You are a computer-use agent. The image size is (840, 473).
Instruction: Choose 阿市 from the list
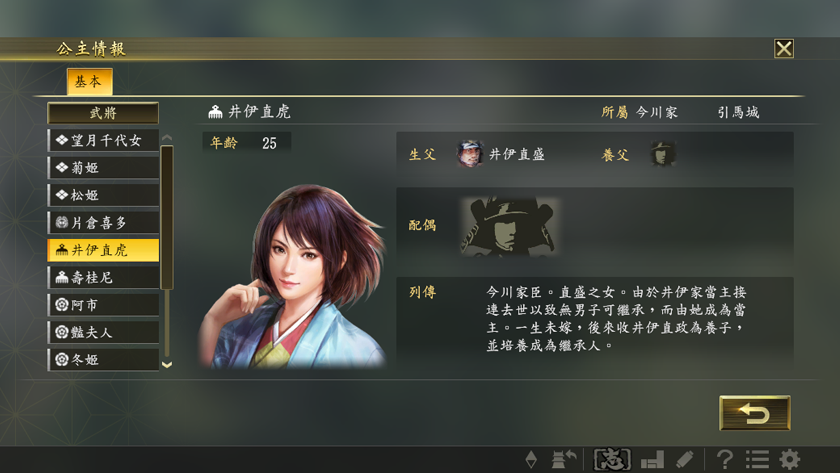tap(103, 305)
